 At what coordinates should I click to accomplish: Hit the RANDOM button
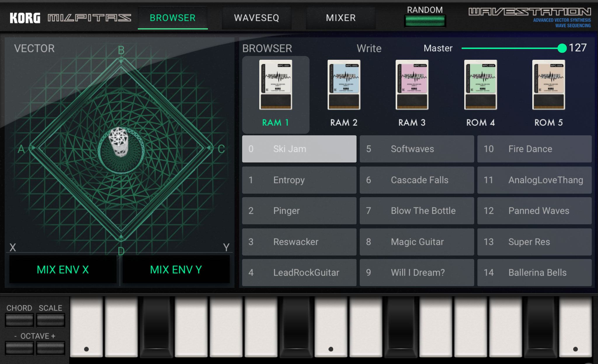pos(425,21)
